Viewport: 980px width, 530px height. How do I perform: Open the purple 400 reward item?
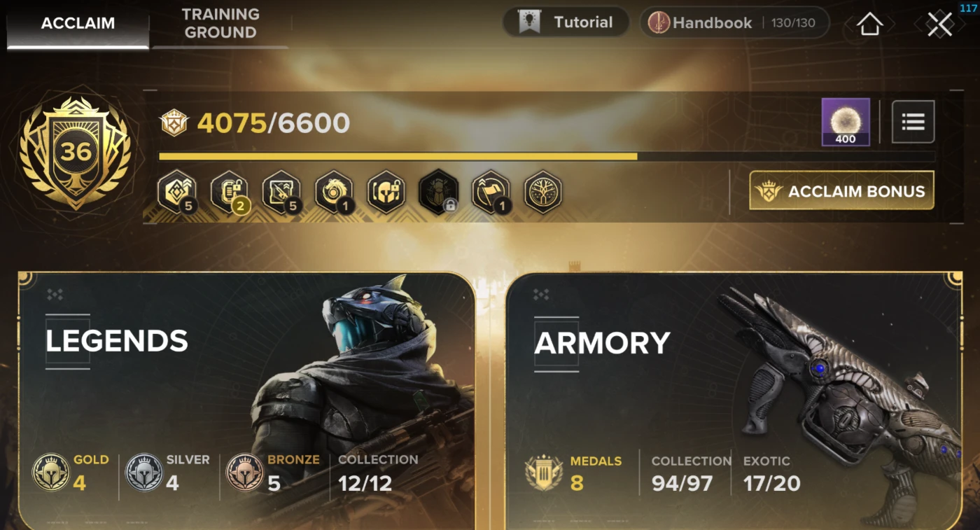(x=846, y=122)
